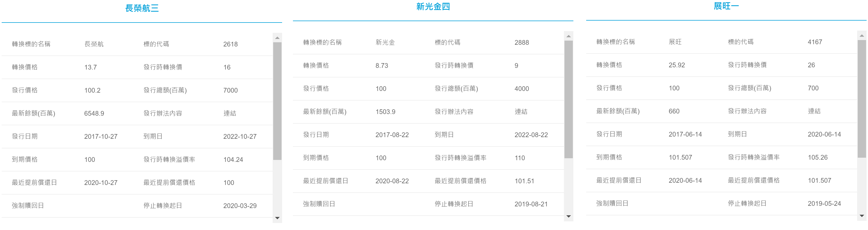Click 連結 in the 展旺一 panel
868x230 pixels.
click(814, 111)
